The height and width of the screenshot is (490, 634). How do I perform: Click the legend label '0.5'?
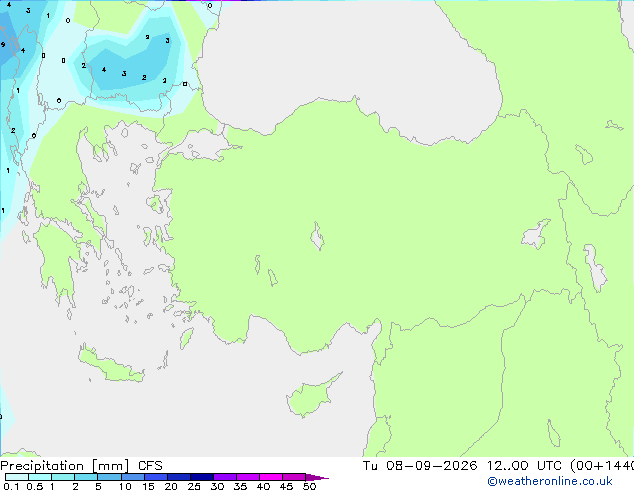[x=35, y=486]
